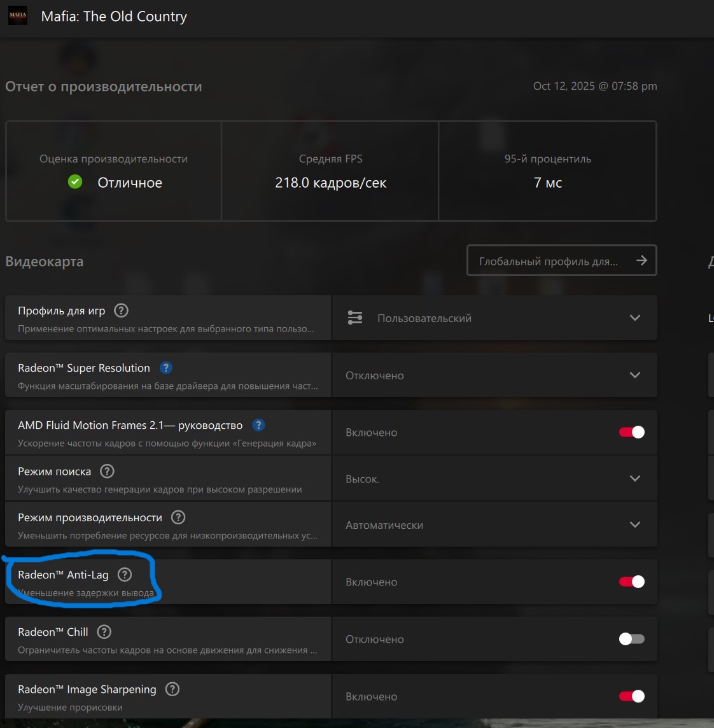Viewport: 714px width, 728px height.
Task: Click the Средняя FPS 218.0 card
Action: pos(330,172)
